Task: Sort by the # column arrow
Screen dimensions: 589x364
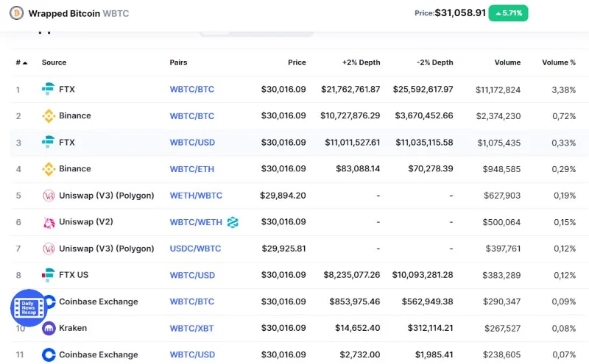Action: pyautogui.click(x=25, y=63)
